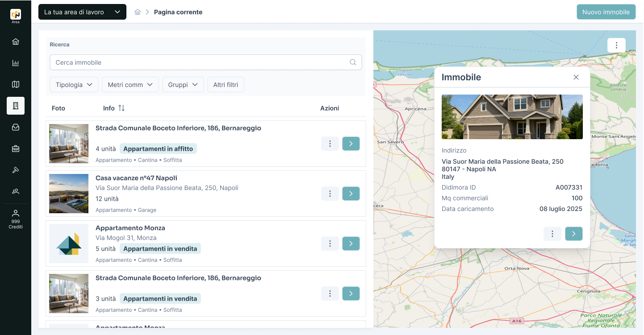Viewport: 644px width, 335px height.
Task: Click San Severo label on the map
Action: (x=390, y=142)
